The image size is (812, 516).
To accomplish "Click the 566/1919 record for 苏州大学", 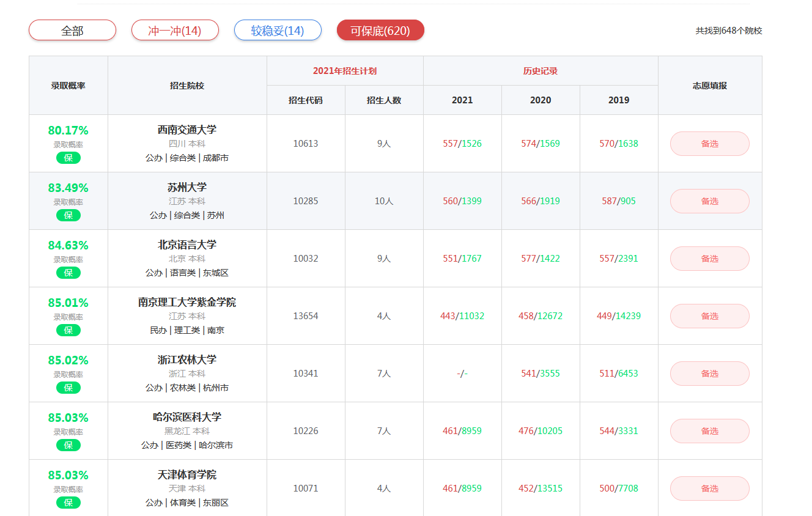I will [541, 201].
